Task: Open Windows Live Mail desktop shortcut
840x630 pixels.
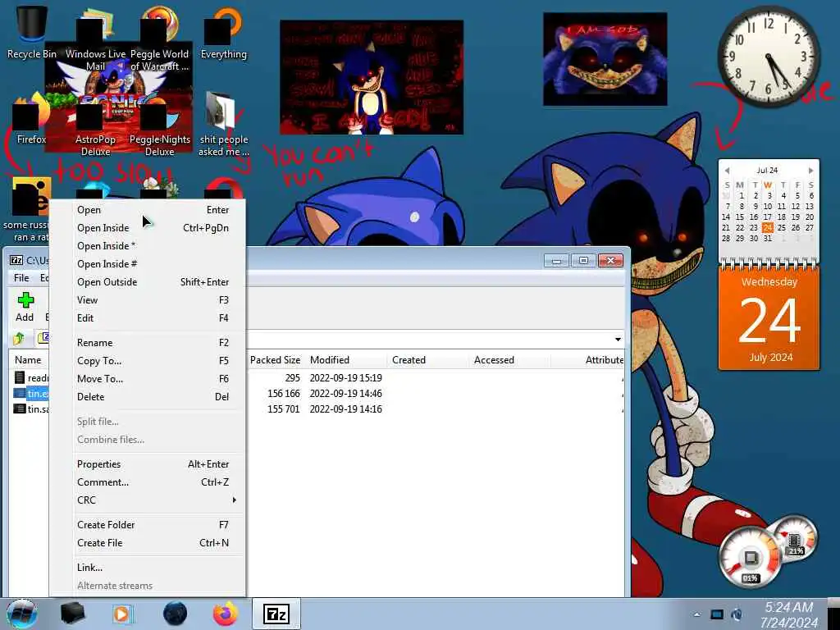Action: [x=95, y=39]
